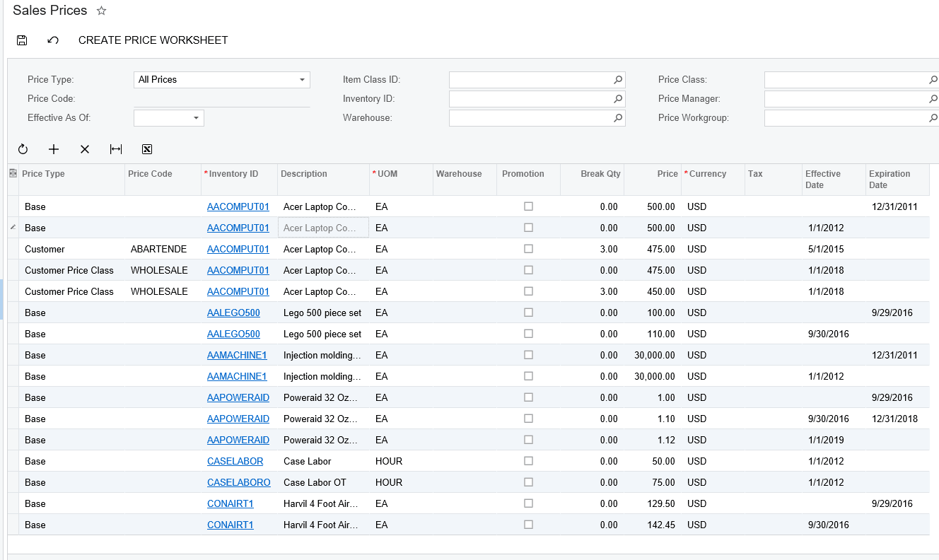The width and height of the screenshot is (939, 560).
Task: Open Item Class ID lookup magnifier
Action: pyautogui.click(x=618, y=80)
